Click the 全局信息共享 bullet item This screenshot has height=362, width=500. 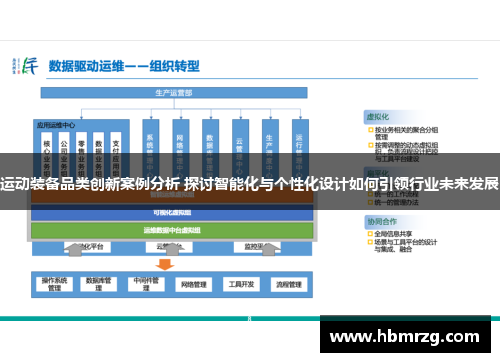pos(390,234)
